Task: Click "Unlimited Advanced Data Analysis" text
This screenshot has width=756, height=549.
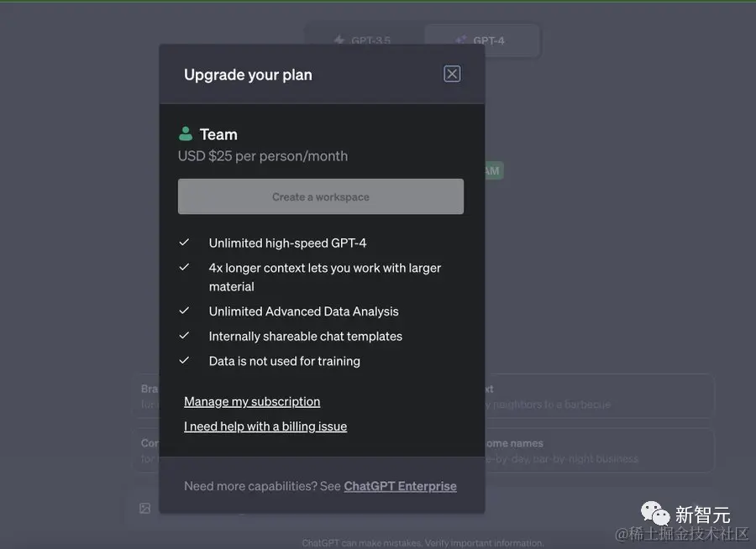Action: click(304, 311)
